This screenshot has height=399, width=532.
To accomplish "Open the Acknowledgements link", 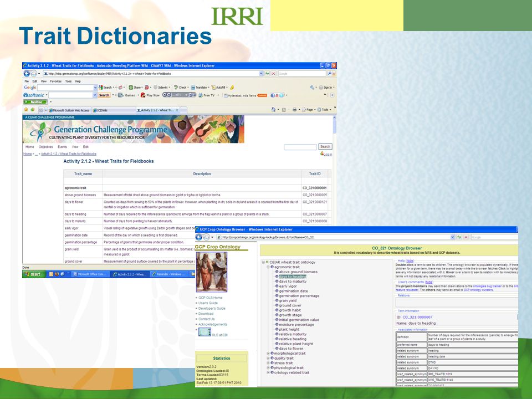I will (x=213, y=325).
